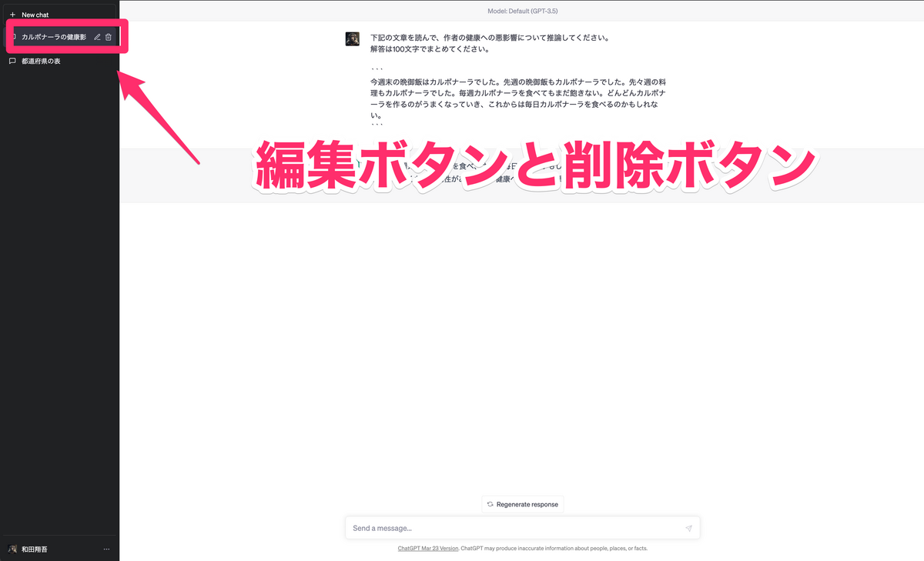Open the 和田翔吾 account entry
This screenshot has height=561, width=924.
[x=59, y=549]
